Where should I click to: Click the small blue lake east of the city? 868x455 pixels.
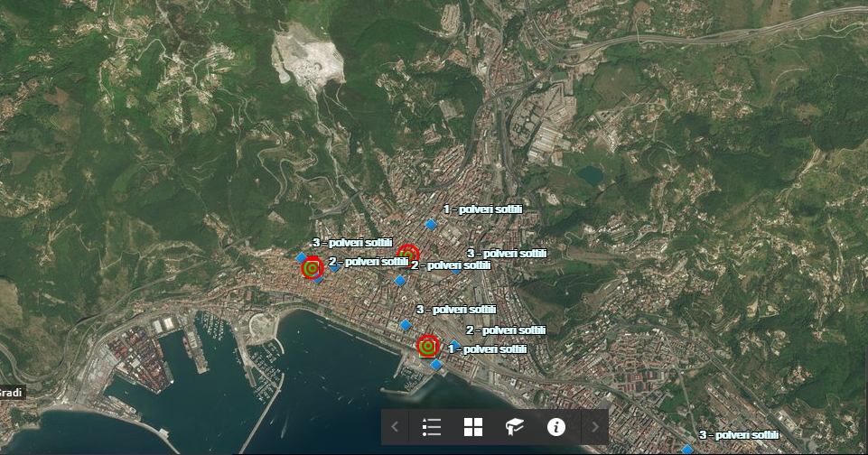590,173
